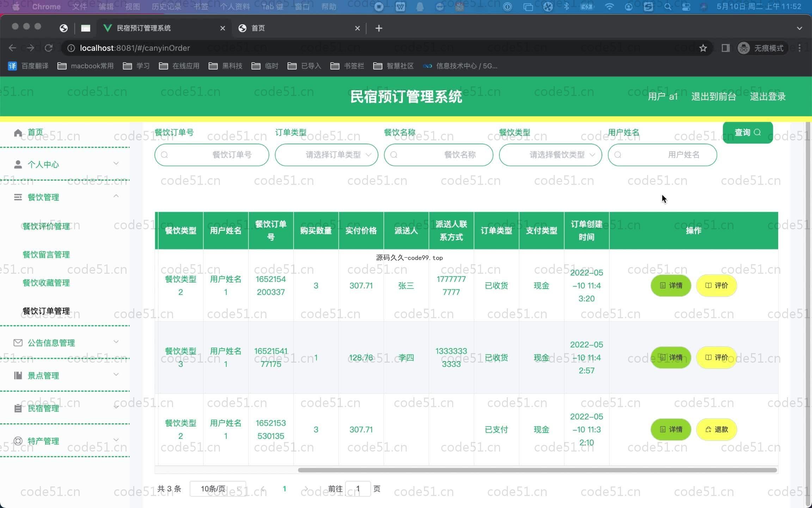This screenshot has width=812, height=508.
Task: Reload the page with browser refresh icon
Action: [x=49, y=48]
